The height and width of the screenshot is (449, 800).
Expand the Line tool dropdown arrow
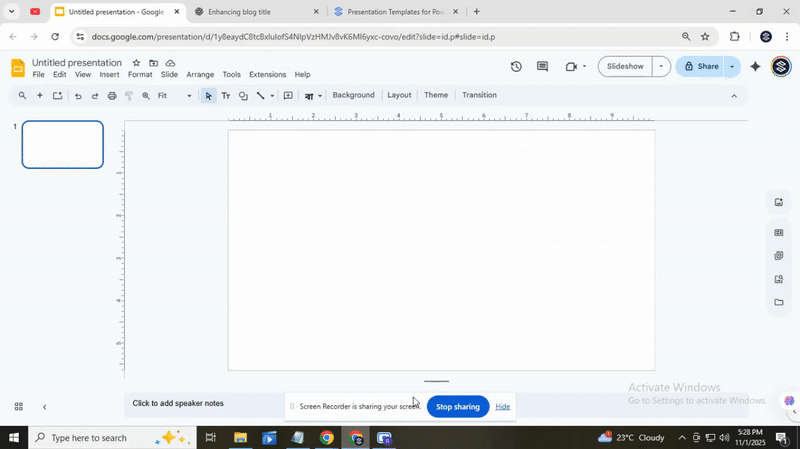272,97
